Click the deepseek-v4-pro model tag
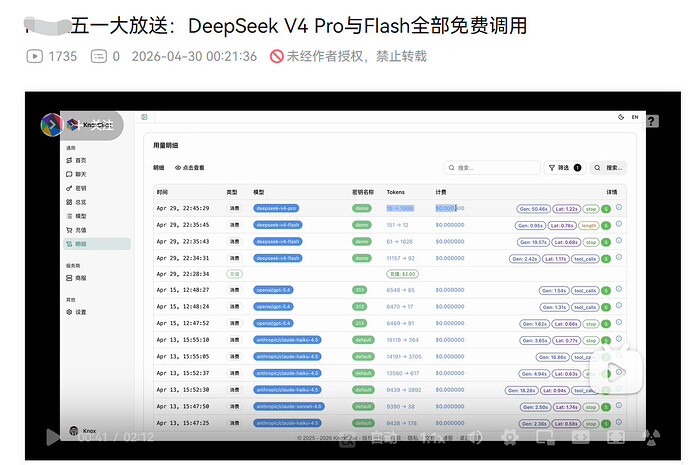This screenshot has height=465, width=690. point(276,208)
